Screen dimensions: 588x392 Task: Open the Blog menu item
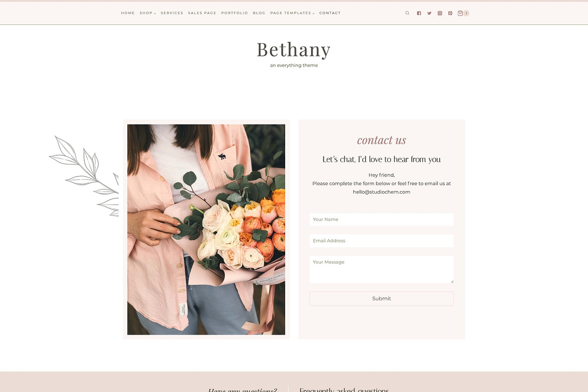coord(259,13)
